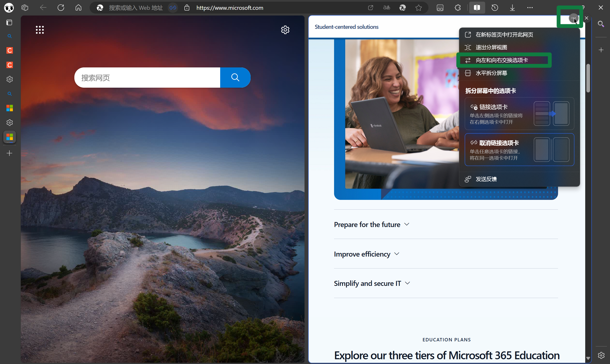610x364 pixels.
Task: Open browser history icon in toolbar
Action: pyautogui.click(x=494, y=8)
